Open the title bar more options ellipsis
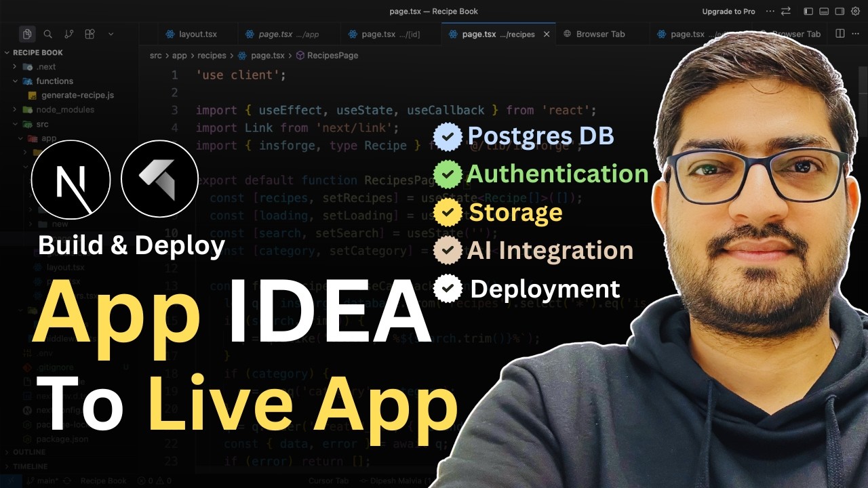The width and height of the screenshot is (868, 488). [x=770, y=12]
